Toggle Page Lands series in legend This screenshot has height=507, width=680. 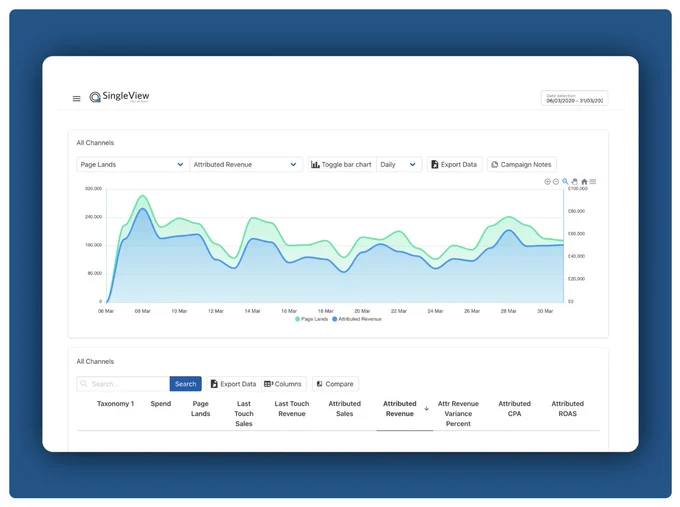(x=311, y=319)
